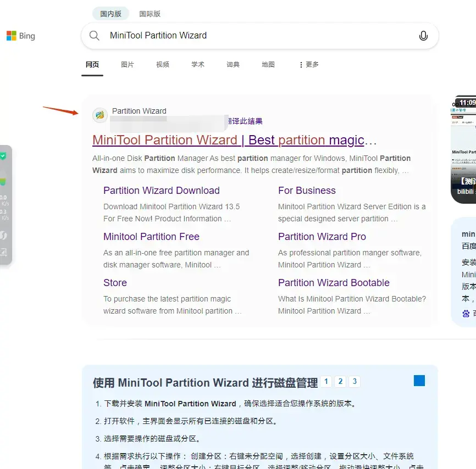
Task: Switch to the 国际版 tab
Action: (x=150, y=14)
